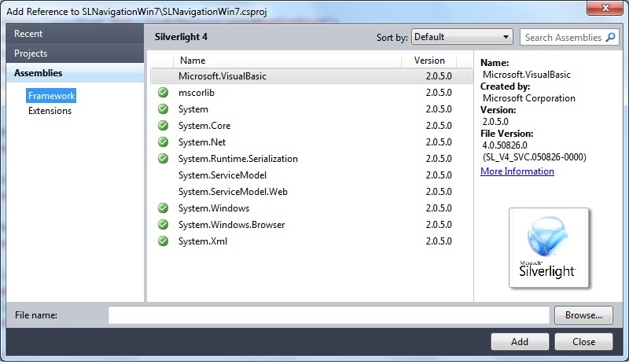Open the More Information link

(517, 171)
